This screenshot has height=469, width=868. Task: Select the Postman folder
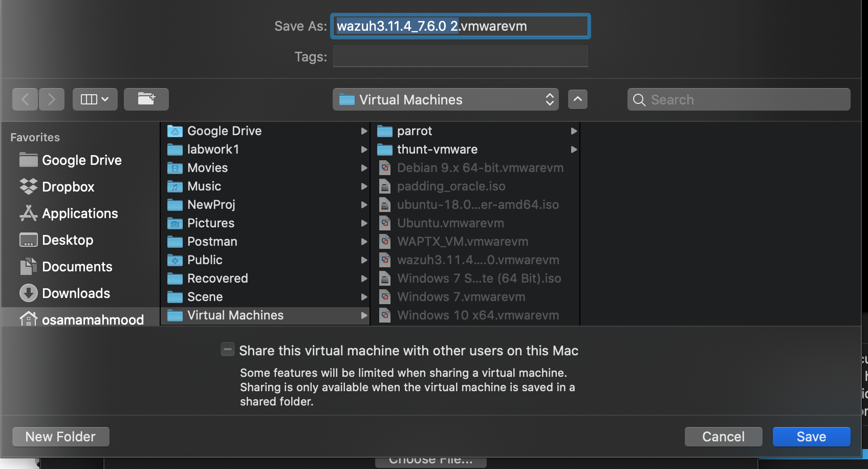pyautogui.click(x=212, y=242)
